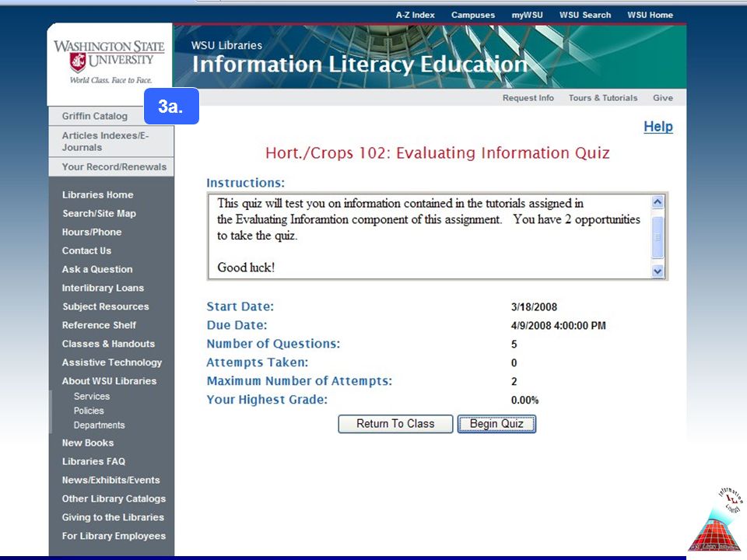Image resolution: width=747 pixels, height=560 pixels.
Task: Open Search/Site Map
Action: tap(99, 213)
